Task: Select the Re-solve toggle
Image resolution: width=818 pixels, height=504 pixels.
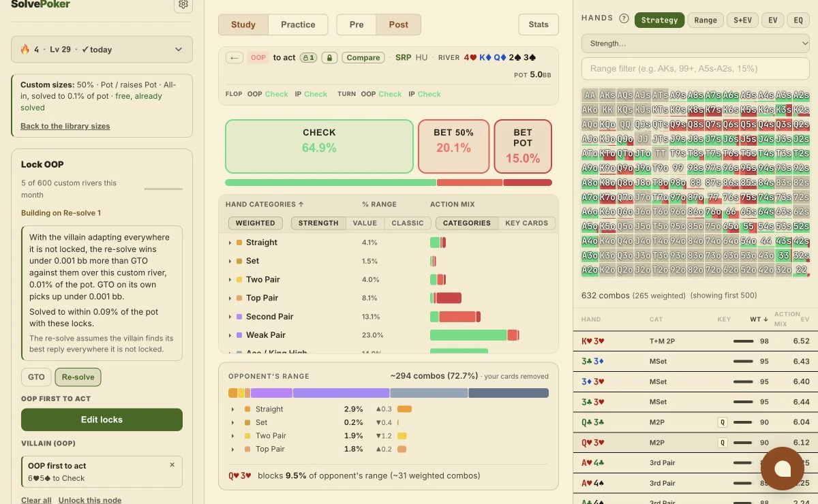Action: pyautogui.click(x=78, y=377)
